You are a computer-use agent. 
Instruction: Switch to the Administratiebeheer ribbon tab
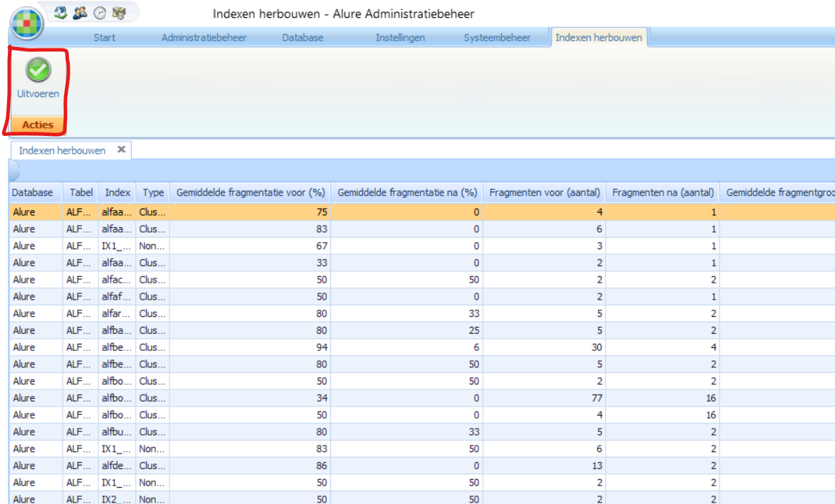point(204,38)
